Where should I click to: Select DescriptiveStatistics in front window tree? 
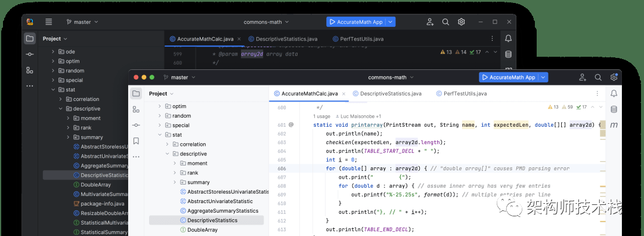coord(206,220)
